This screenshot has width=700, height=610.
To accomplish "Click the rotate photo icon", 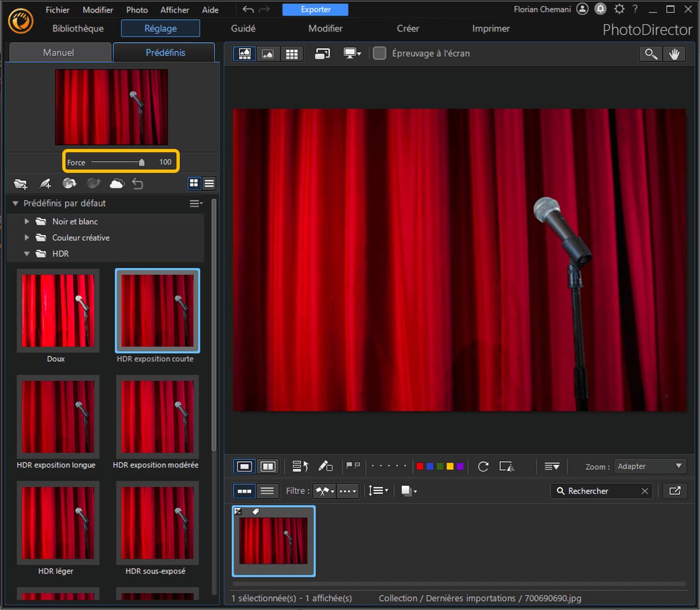I will [x=483, y=466].
